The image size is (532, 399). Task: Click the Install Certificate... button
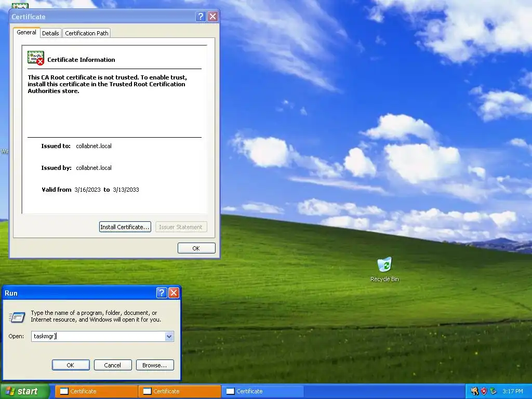pos(125,227)
